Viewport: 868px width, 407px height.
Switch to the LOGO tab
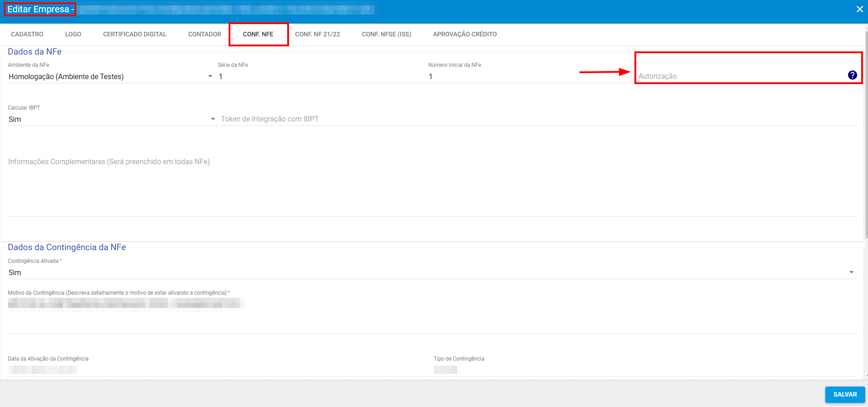(73, 34)
